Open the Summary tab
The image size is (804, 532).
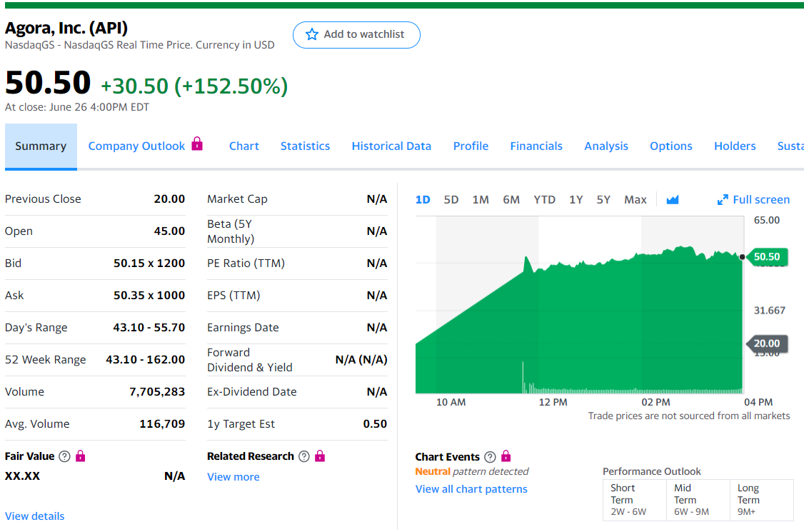tap(41, 146)
